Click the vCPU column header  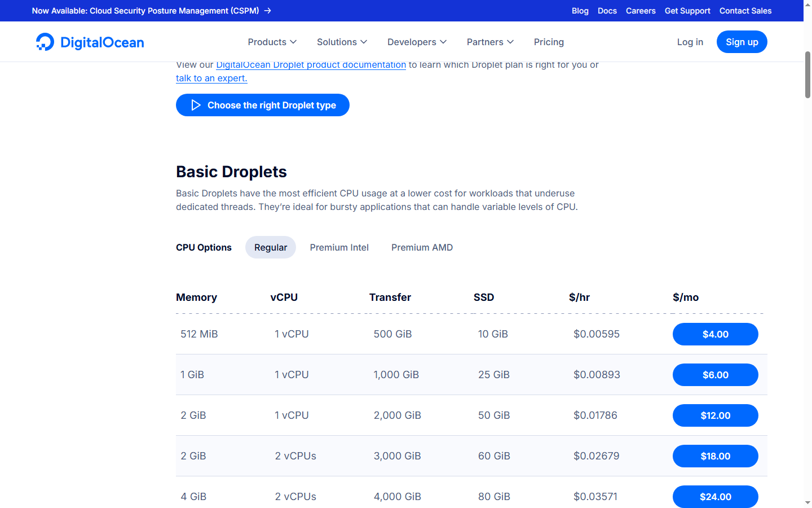pos(284,297)
